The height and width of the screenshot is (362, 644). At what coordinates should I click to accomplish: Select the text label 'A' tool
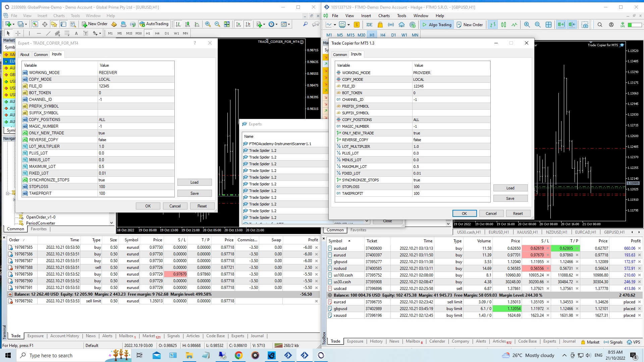pos(76,33)
